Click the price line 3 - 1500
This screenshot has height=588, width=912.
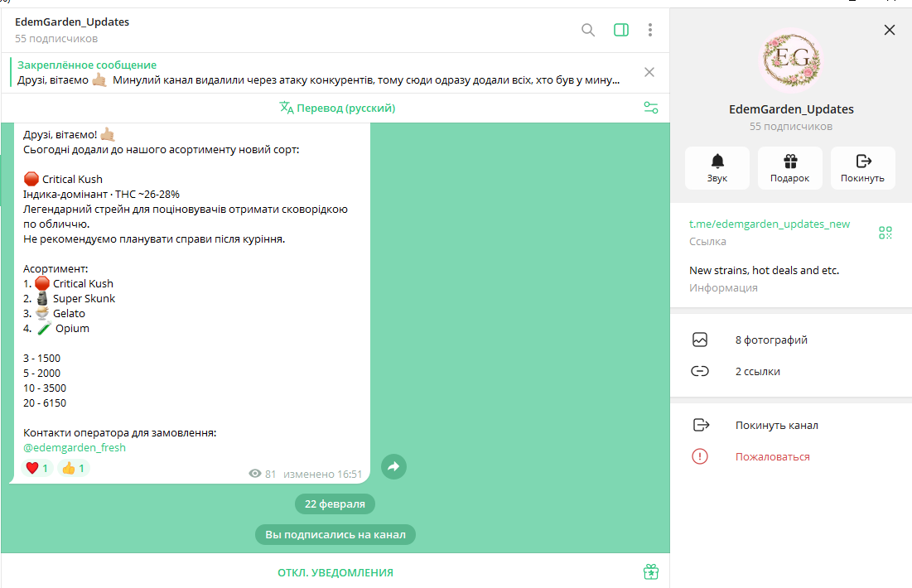pos(42,359)
